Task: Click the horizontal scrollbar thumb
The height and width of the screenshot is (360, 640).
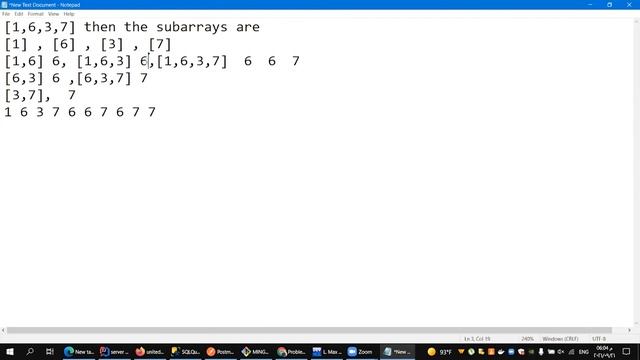Action: coord(309,330)
